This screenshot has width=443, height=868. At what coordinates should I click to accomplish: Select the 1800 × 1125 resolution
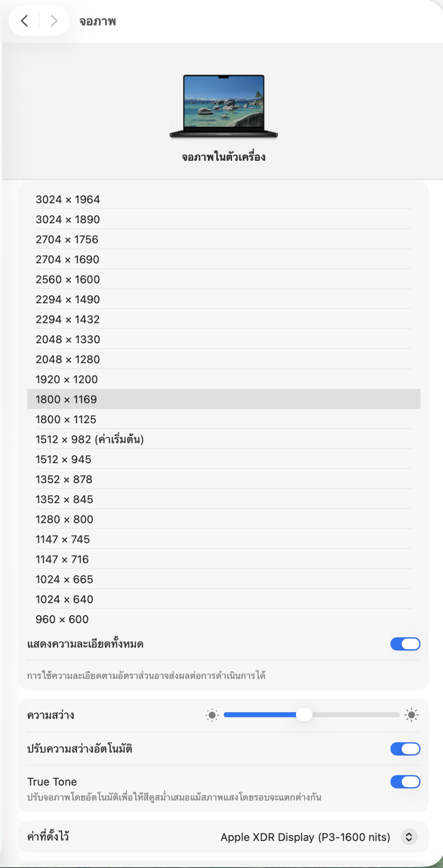tap(66, 419)
